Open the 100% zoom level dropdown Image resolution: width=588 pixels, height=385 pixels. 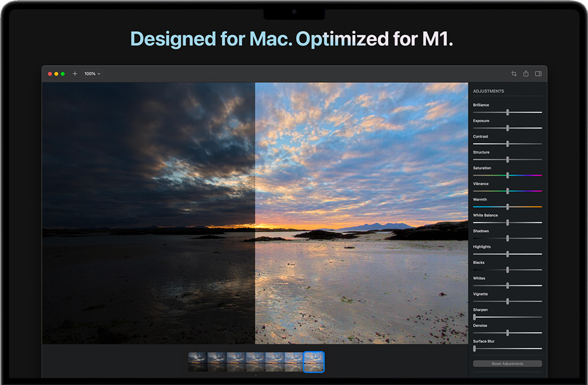(x=92, y=74)
